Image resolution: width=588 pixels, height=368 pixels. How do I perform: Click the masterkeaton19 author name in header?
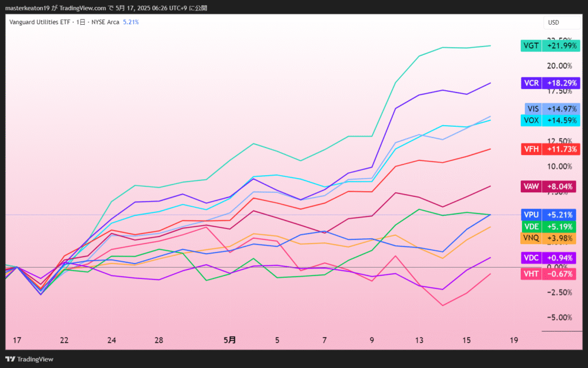pyautogui.click(x=28, y=8)
